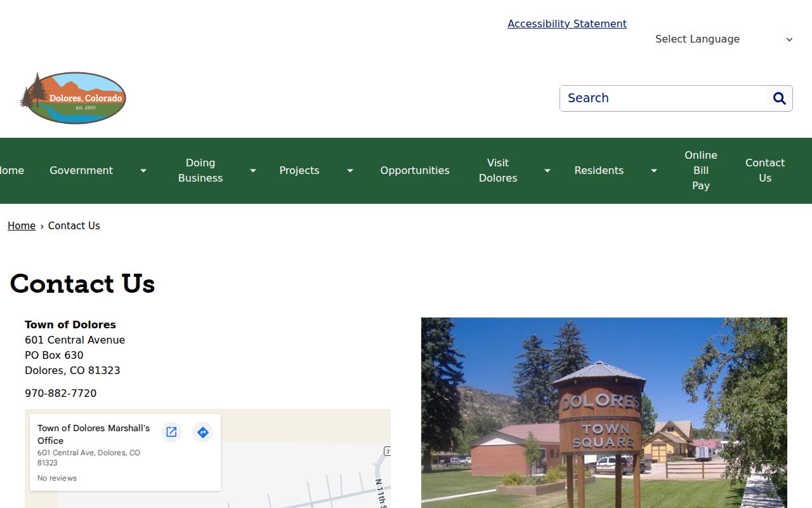Click the Contact Us page heading
Image resolution: width=812 pixels, height=508 pixels.
tap(82, 284)
